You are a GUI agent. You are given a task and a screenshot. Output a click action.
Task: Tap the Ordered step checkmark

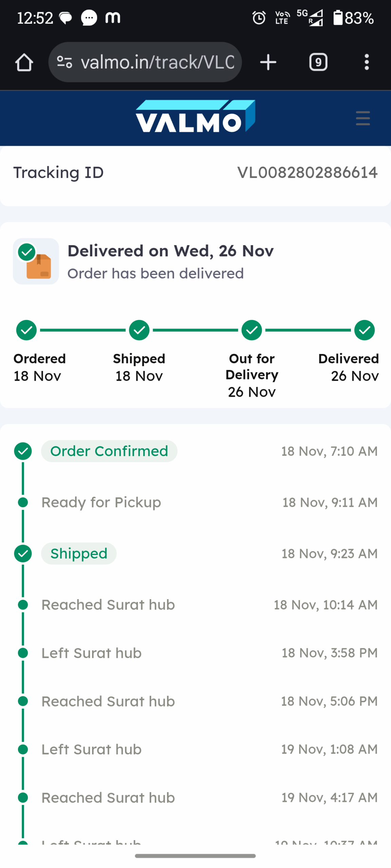[26, 330]
